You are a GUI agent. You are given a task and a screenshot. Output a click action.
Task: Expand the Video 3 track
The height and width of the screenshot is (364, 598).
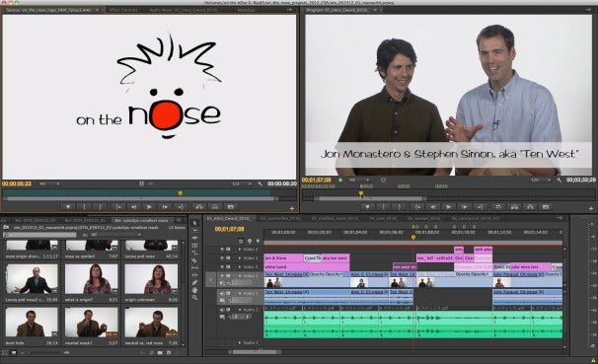(x=240, y=258)
